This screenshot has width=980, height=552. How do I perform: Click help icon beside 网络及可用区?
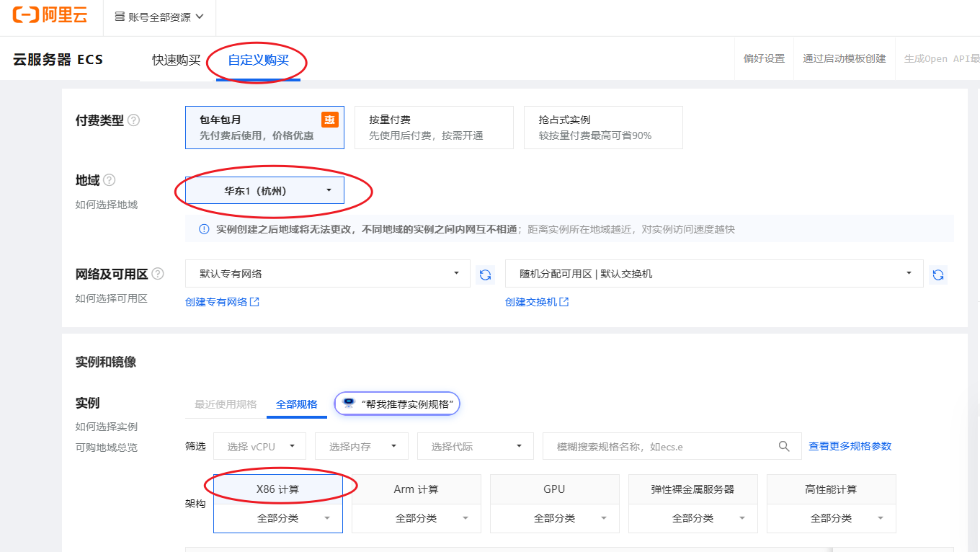(158, 274)
